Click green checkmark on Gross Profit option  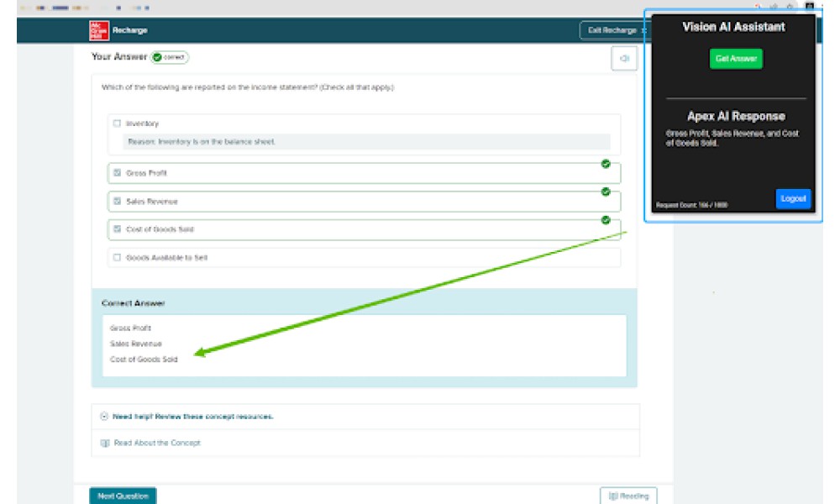606,164
